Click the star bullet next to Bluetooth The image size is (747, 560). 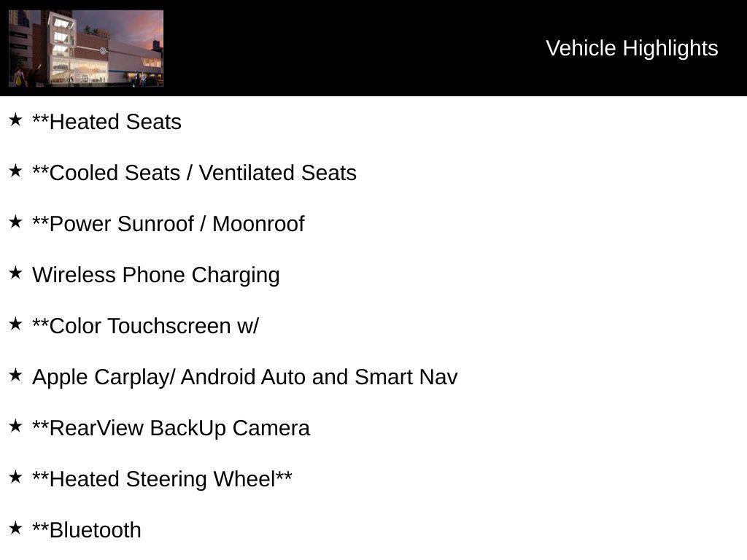(15, 528)
